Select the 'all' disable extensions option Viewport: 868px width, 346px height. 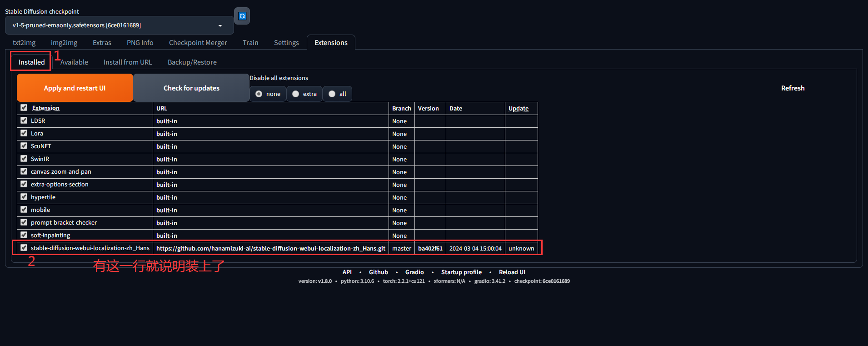(337, 94)
